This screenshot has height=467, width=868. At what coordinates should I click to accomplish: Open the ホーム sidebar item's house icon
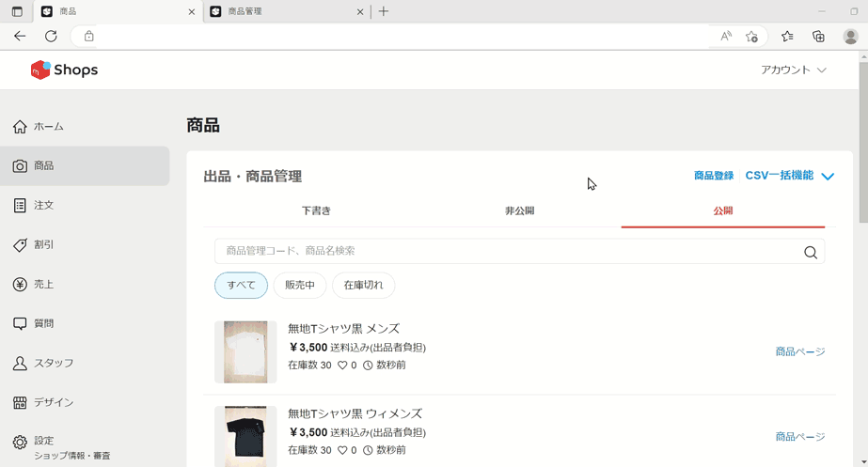20,127
